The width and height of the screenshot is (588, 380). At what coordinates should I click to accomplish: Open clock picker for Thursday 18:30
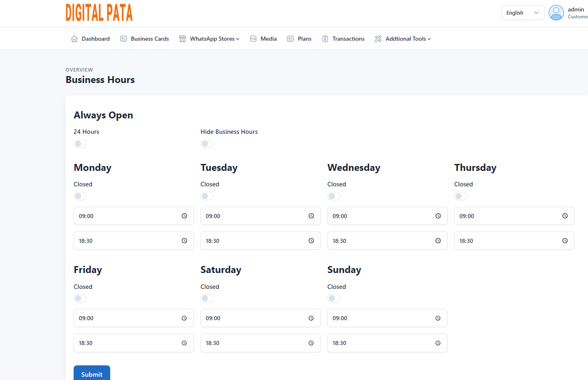click(x=565, y=241)
